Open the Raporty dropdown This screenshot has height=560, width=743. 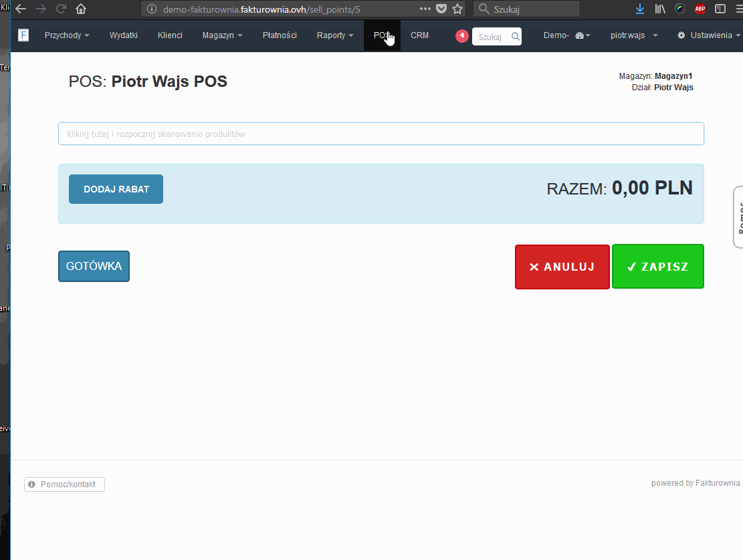pos(335,35)
